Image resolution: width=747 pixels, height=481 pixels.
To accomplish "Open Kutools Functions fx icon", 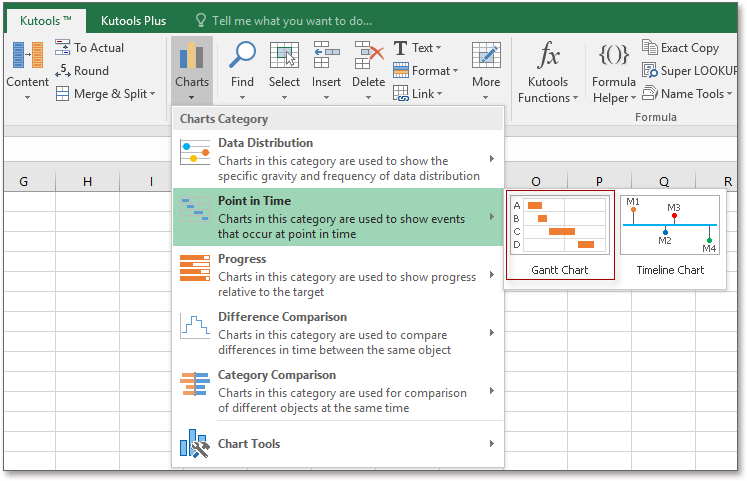I will pos(548,55).
